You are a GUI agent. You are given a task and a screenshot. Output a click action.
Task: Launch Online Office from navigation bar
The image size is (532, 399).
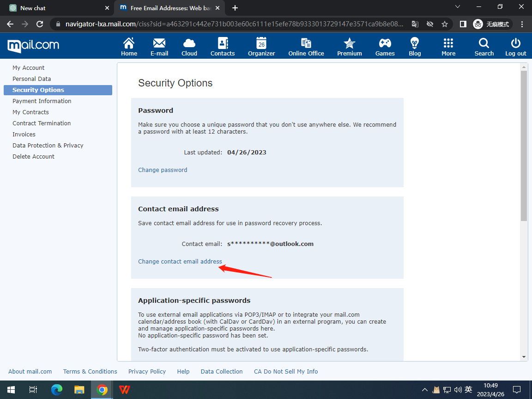click(306, 47)
